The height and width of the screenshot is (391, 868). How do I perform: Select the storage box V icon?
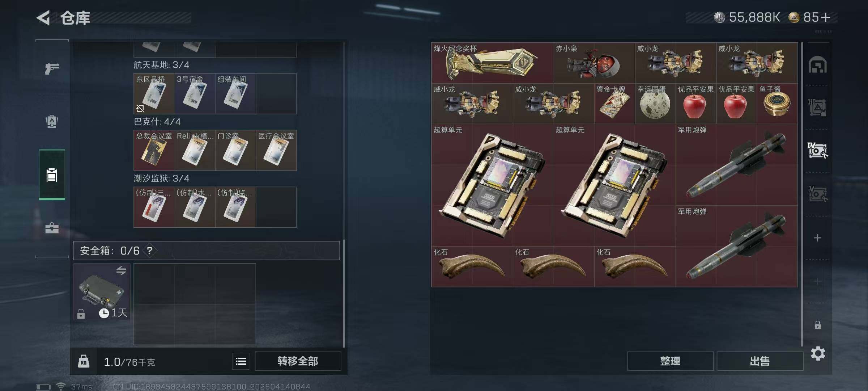click(817, 194)
